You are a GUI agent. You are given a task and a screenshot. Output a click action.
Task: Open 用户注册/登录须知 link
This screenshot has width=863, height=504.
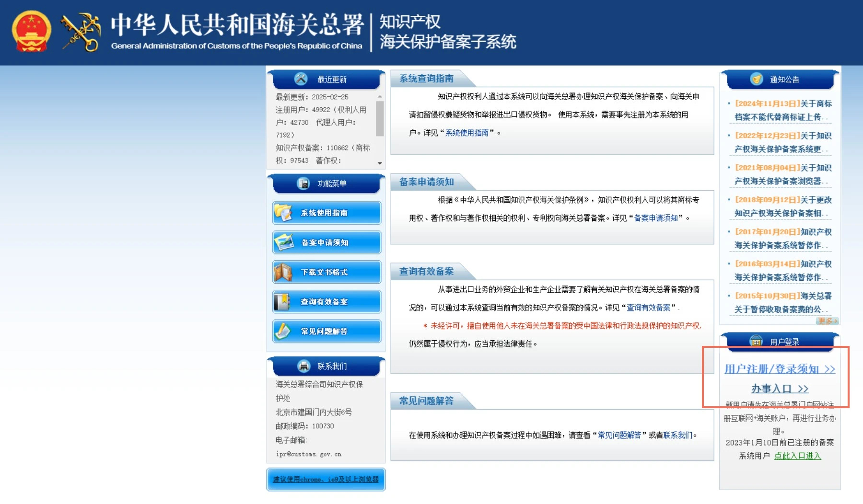click(780, 369)
